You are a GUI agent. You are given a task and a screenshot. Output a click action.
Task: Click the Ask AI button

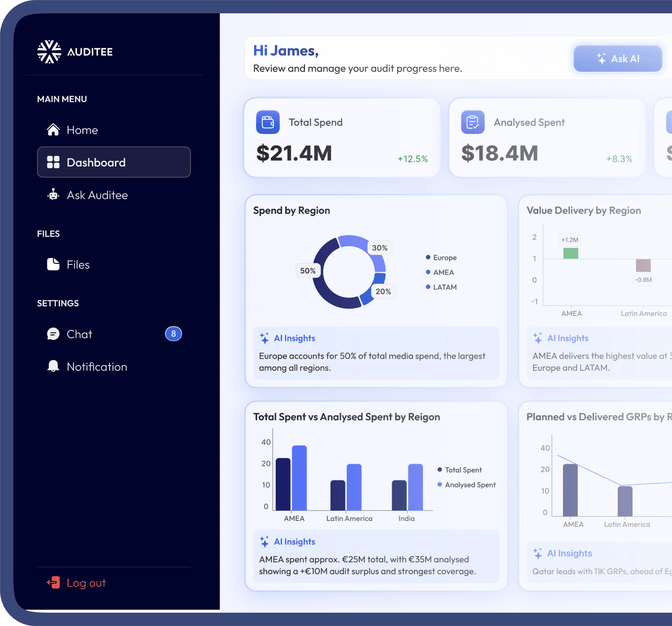(x=617, y=58)
